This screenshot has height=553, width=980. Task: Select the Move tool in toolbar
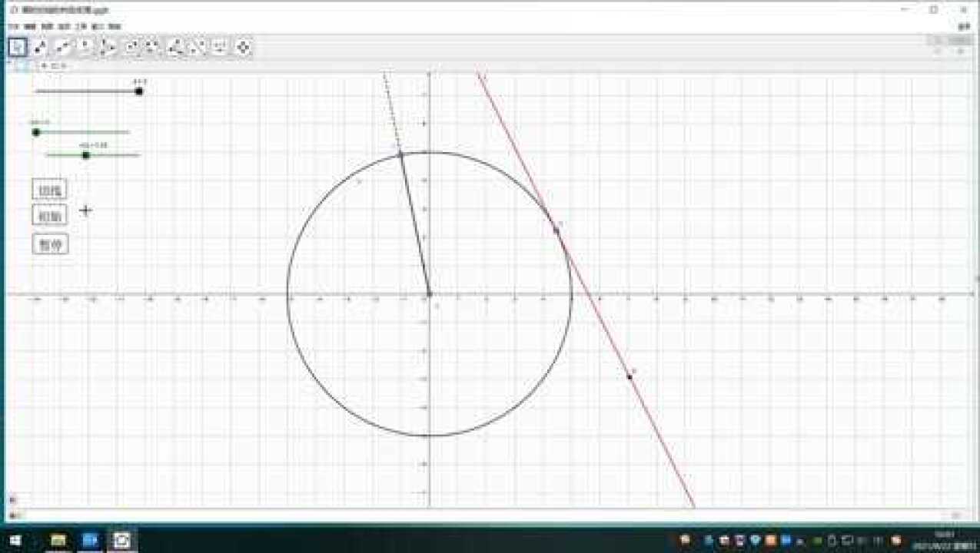tap(18, 48)
